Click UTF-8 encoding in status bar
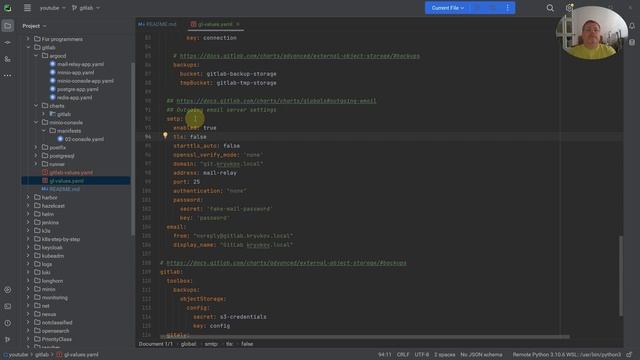 coord(422,355)
